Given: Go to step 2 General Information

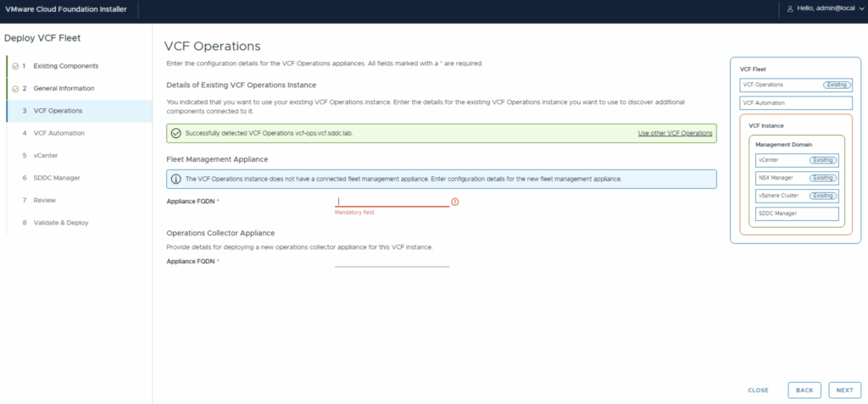Looking at the screenshot, I should point(64,88).
